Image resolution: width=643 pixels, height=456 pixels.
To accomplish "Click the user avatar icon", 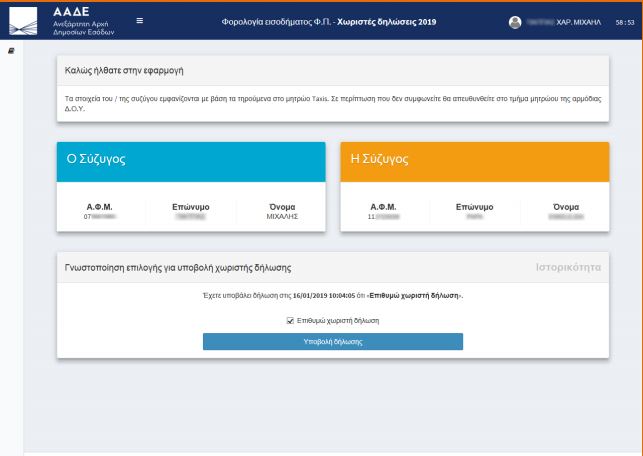I will pos(515,20).
